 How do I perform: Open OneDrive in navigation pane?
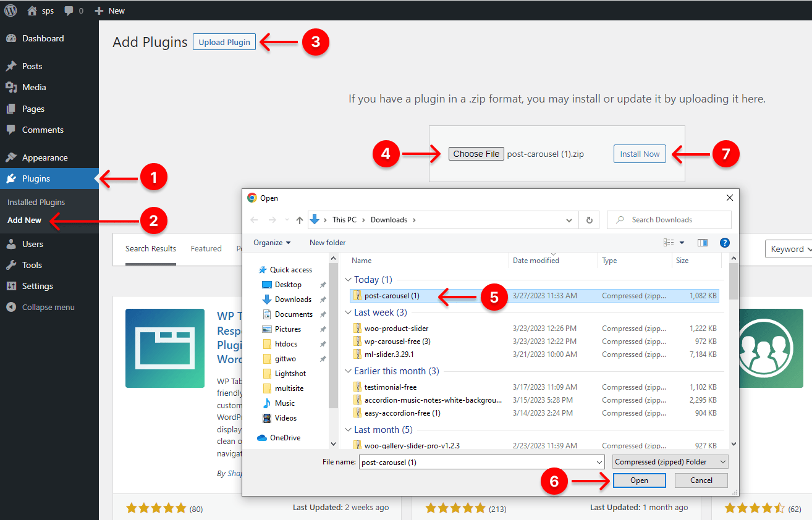285,438
